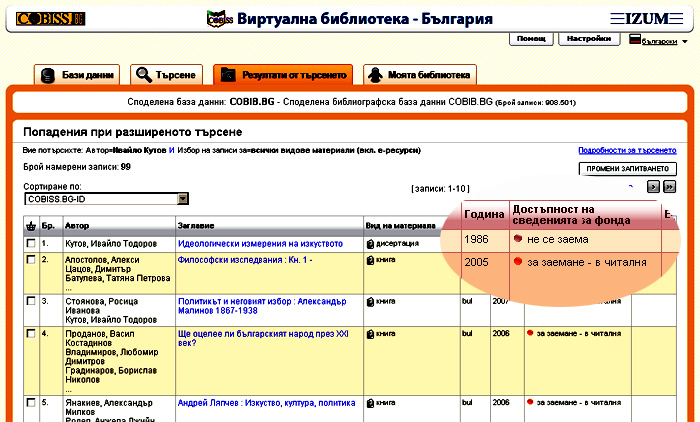
Task: Tick the checkbox for record 4
Action: click(x=31, y=334)
